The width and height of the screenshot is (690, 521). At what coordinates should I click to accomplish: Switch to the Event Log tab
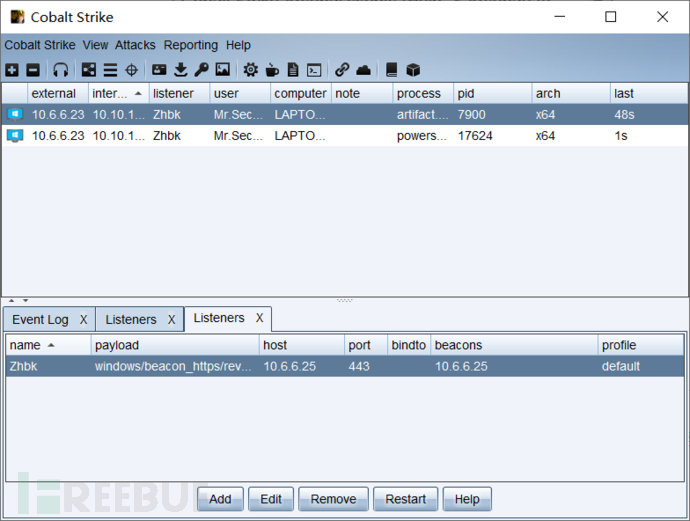tap(40, 320)
